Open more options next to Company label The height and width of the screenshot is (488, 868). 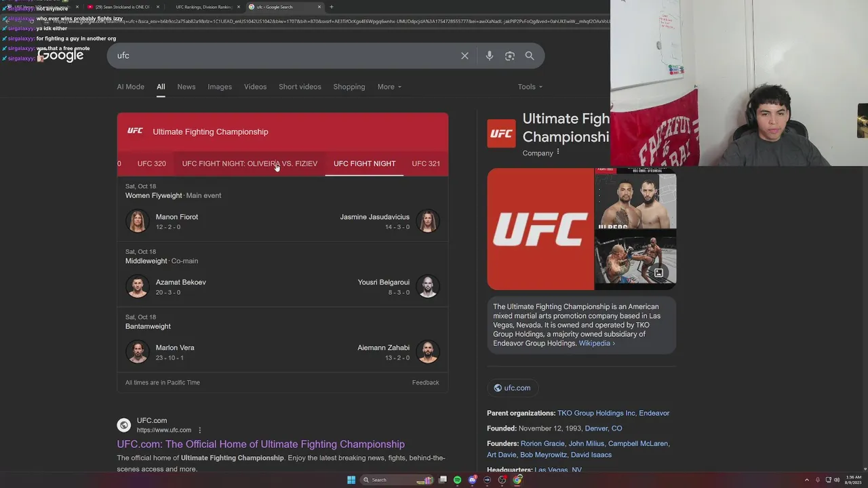click(558, 152)
